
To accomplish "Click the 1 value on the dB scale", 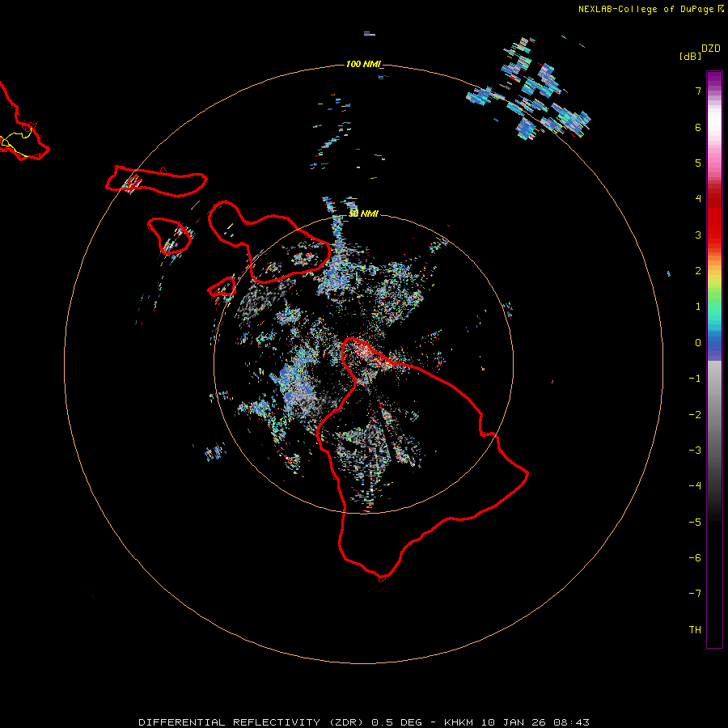I will [x=698, y=307].
